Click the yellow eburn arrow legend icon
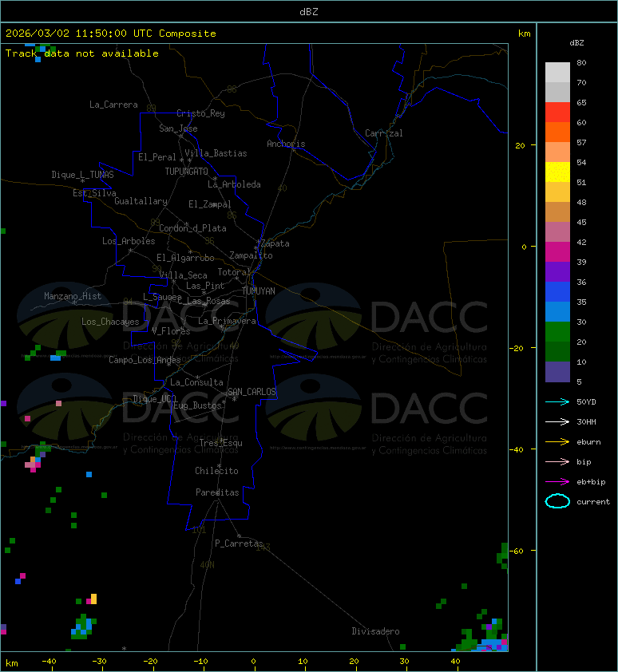Screen dimensions: 618x672 (557, 442)
